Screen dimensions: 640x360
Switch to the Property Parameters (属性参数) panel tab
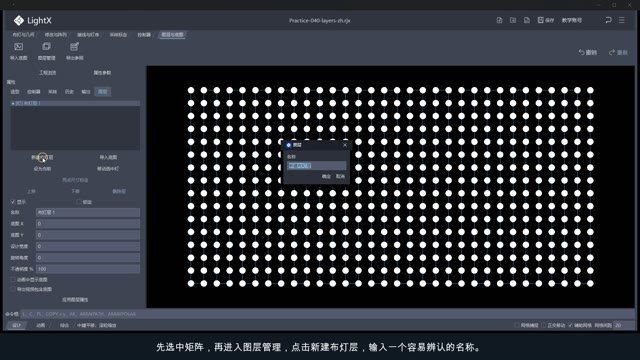point(102,73)
